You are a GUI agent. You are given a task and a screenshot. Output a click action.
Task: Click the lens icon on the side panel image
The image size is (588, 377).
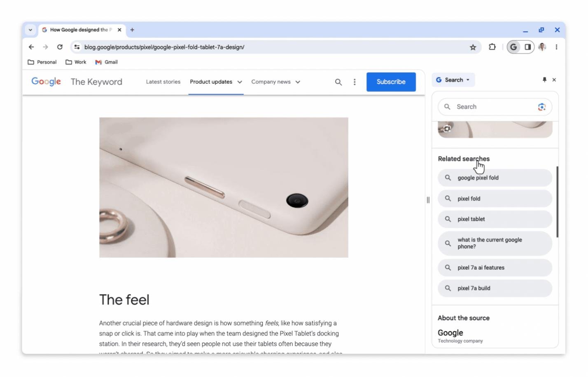click(x=447, y=129)
